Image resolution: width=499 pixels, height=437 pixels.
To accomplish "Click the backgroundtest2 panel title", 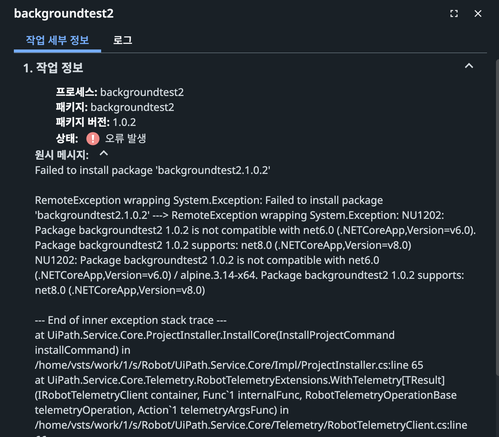I will click(x=64, y=14).
